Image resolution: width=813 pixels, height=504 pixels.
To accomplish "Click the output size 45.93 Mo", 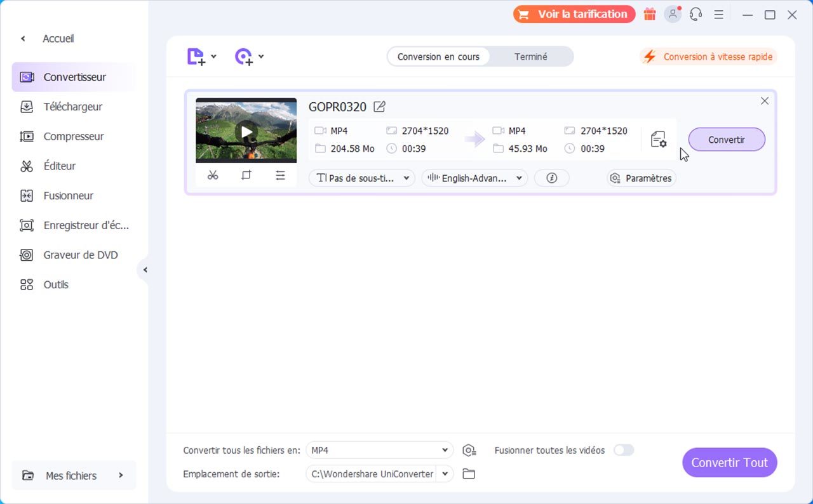I will 528,149.
